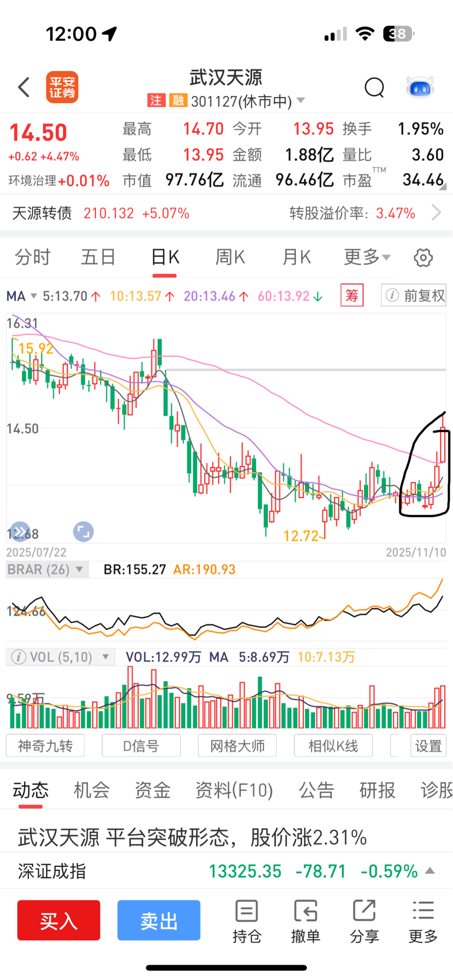The height and width of the screenshot is (980, 453).
Task: Switch to 研报 tab
Action: tap(378, 790)
